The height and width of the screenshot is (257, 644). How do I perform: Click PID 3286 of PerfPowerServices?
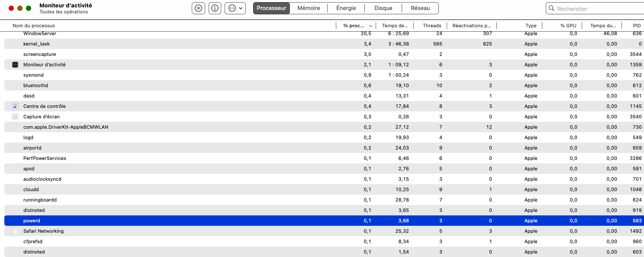[635, 158]
